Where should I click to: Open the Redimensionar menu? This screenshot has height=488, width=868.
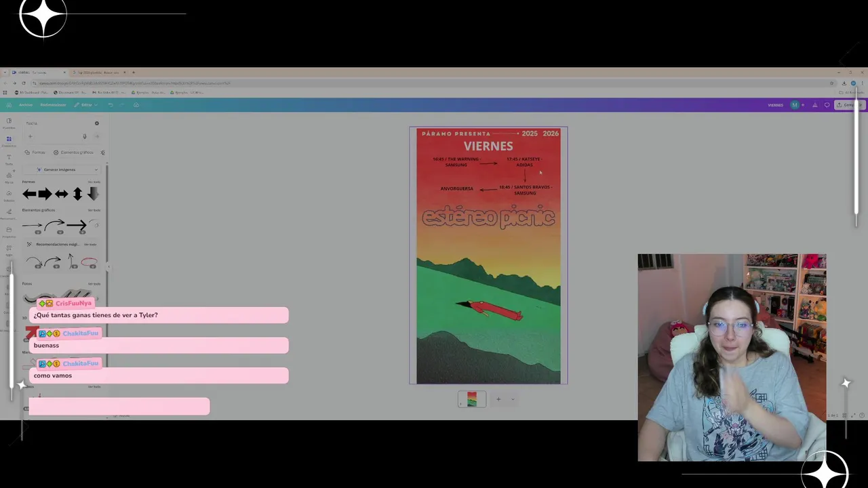pos(53,105)
